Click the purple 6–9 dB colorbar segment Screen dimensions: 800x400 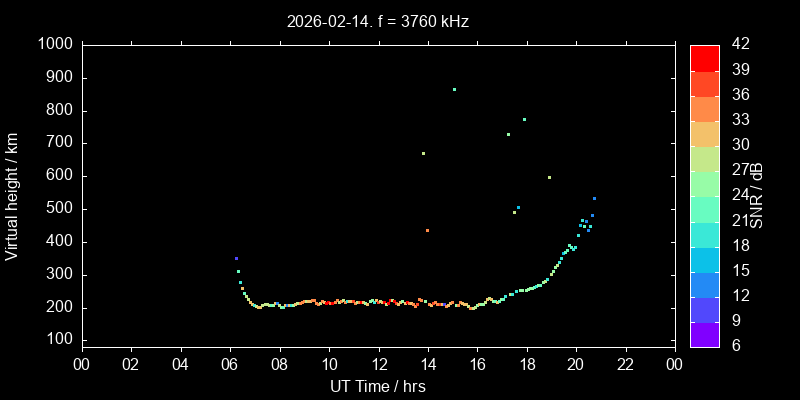705,335
